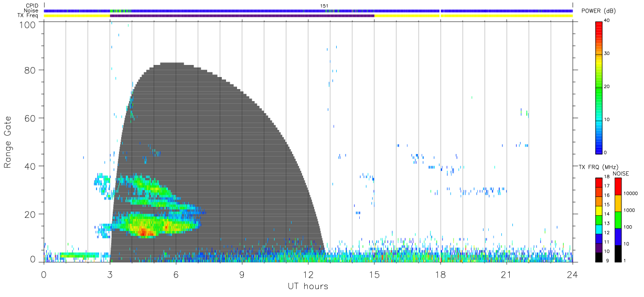Image resolution: width=644 pixels, height=297 pixels.
Task: Click x-axis tick label 15
Action: click(x=374, y=274)
